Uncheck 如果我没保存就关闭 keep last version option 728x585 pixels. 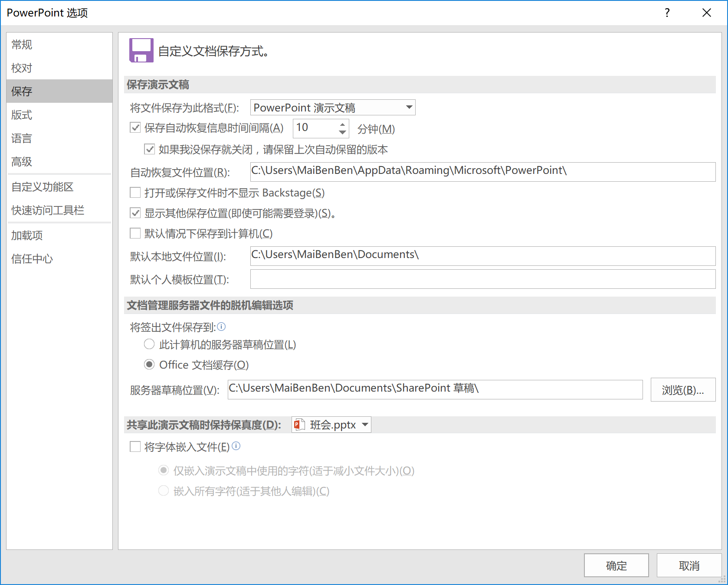150,149
